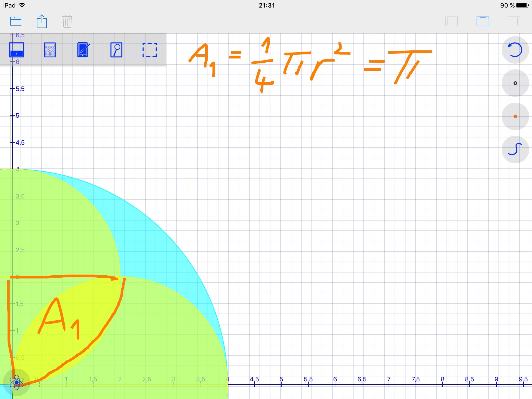Tap the circular undo arrow button
The width and height of the screenshot is (532, 399).
pyautogui.click(x=515, y=50)
